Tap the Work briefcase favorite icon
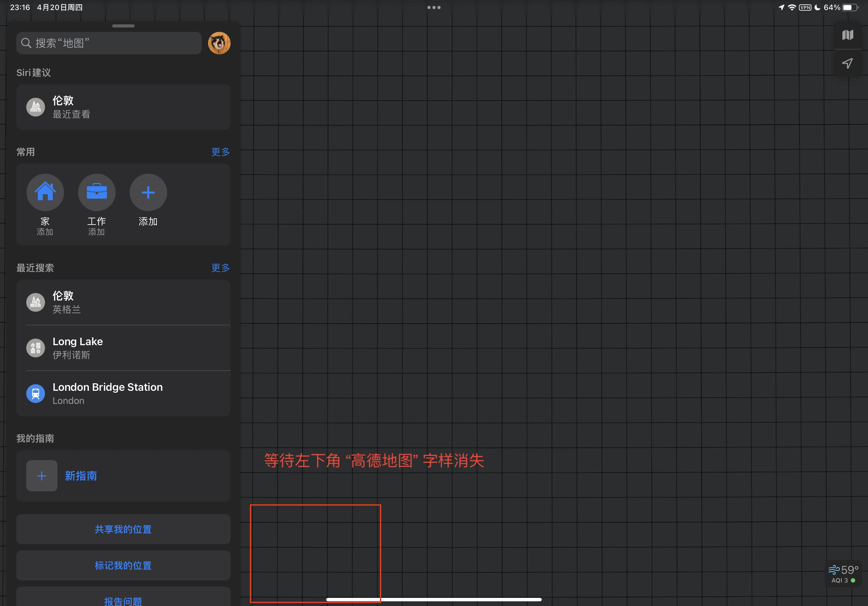Viewport: 868px width, 606px height. click(x=97, y=192)
